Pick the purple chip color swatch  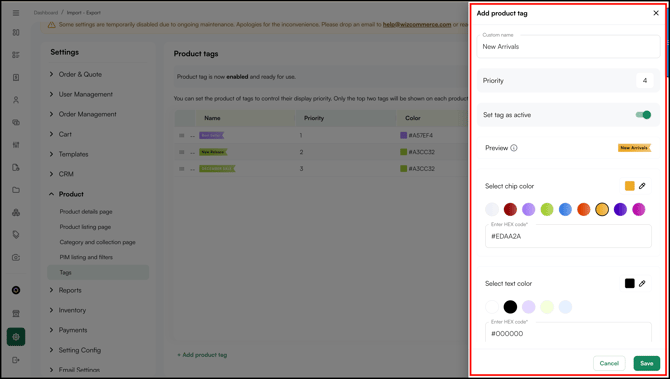(x=529, y=209)
